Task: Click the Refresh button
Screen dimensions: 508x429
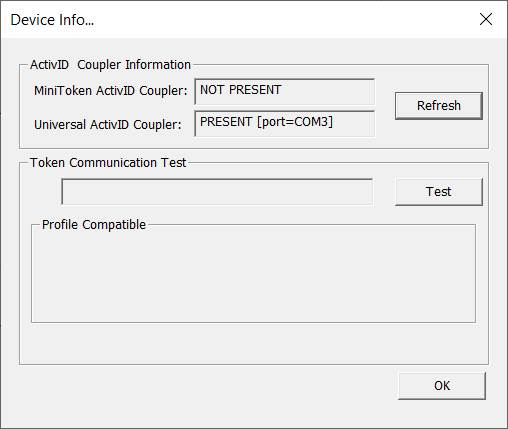Action: 439,106
